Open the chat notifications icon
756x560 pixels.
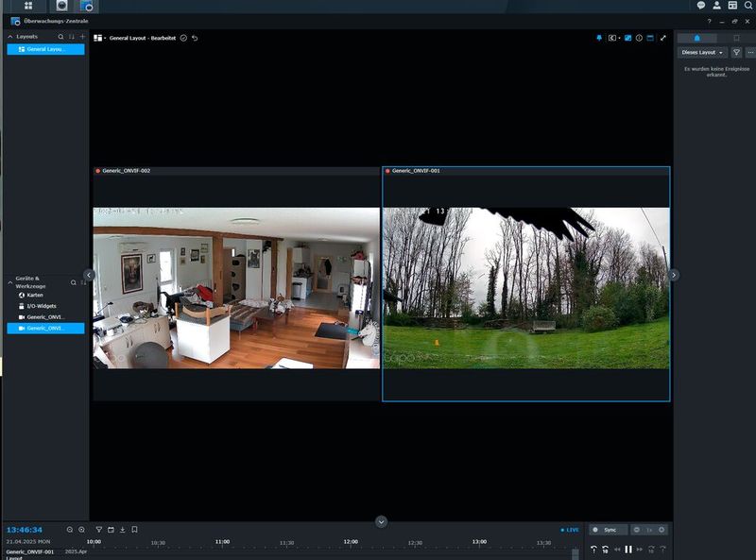(x=701, y=6)
